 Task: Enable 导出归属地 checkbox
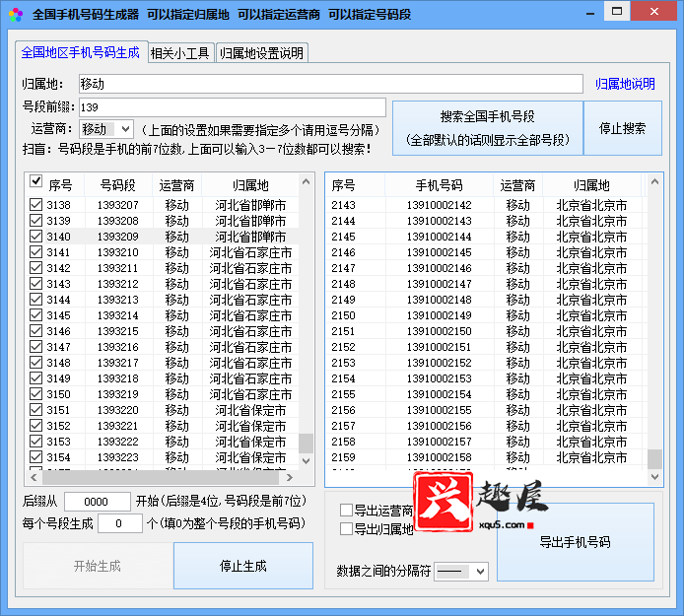(346, 528)
